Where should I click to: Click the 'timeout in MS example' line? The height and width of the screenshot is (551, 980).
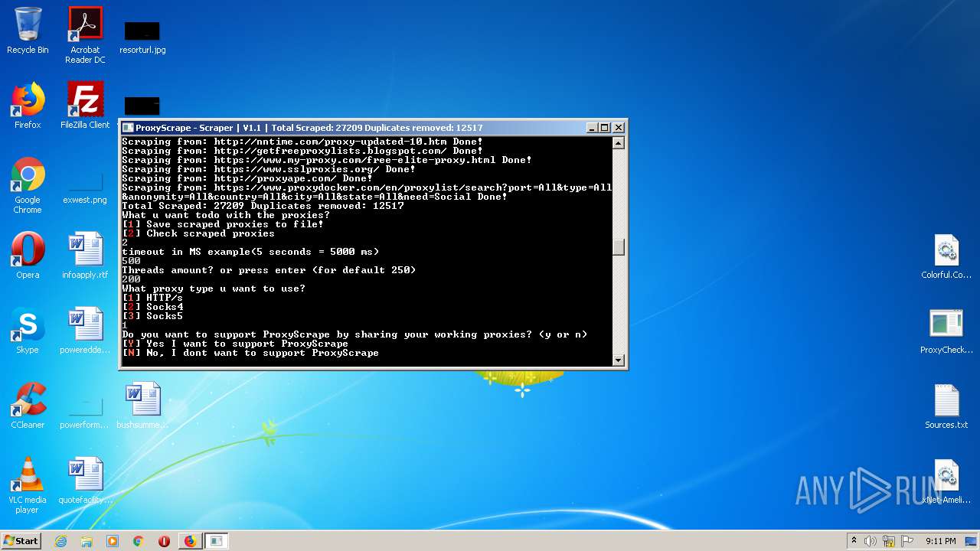pyautogui.click(x=250, y=252)
